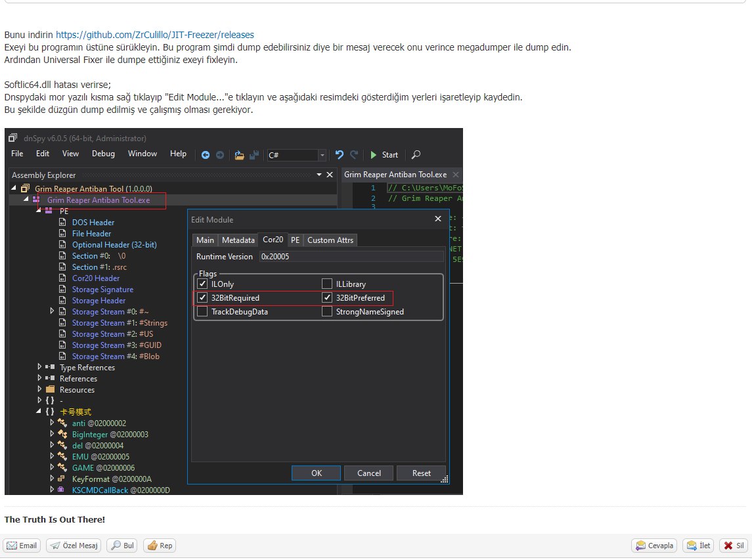Click the dnSpy redo icon

pos(354,154)
